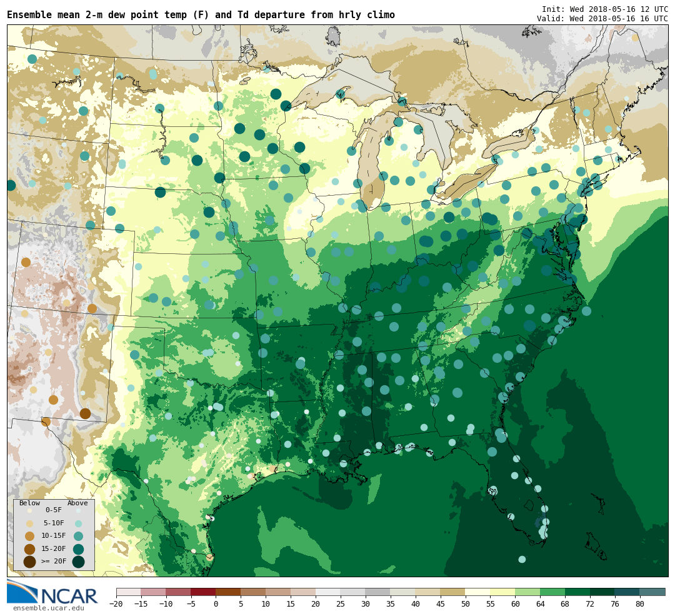Select the 5 to 10 color bar swatch

254,592
